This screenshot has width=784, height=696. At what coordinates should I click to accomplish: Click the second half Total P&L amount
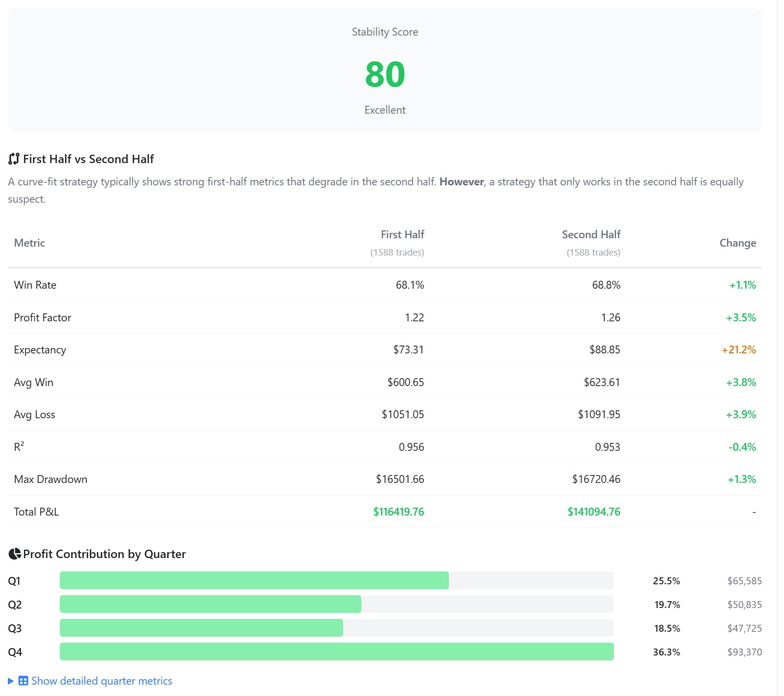pyautogui.click(x=593, y=512)
